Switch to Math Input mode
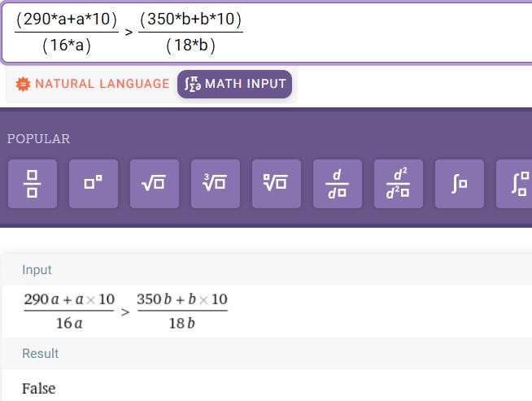 pos(234,84)
